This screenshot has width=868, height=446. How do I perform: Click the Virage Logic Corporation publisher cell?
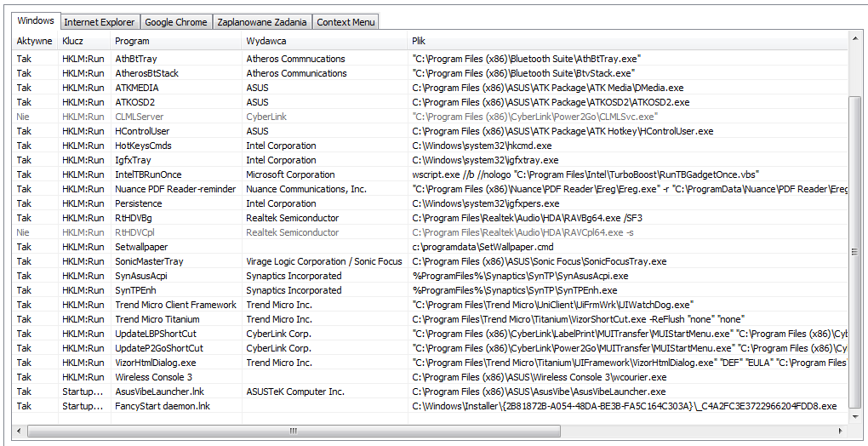pos(324,261)
